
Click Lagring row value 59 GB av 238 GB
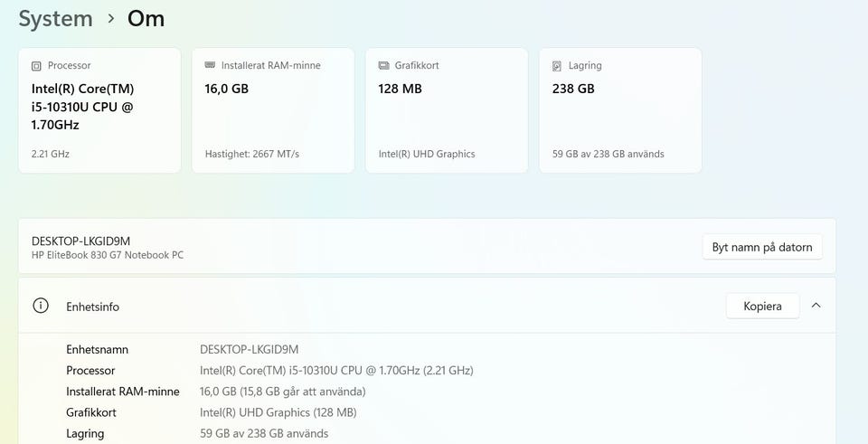click(264, 433)
